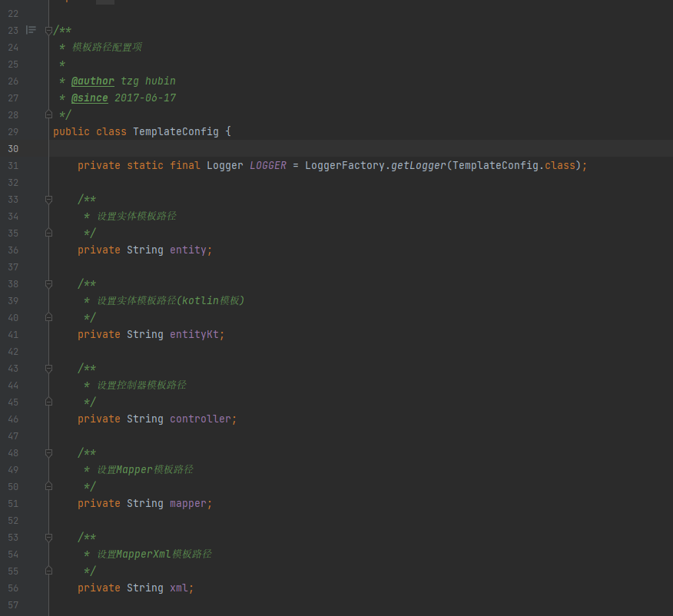Collapse the controller field documentation comment

48,368
